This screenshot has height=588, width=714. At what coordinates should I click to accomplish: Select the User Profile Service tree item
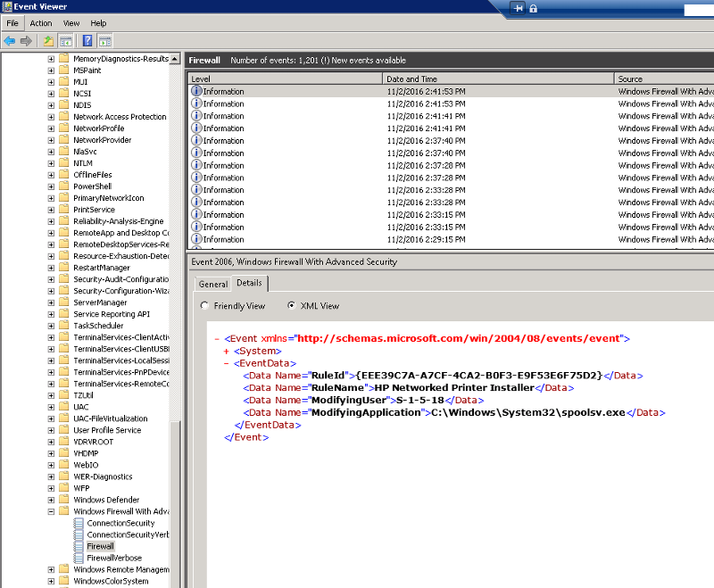107,430
